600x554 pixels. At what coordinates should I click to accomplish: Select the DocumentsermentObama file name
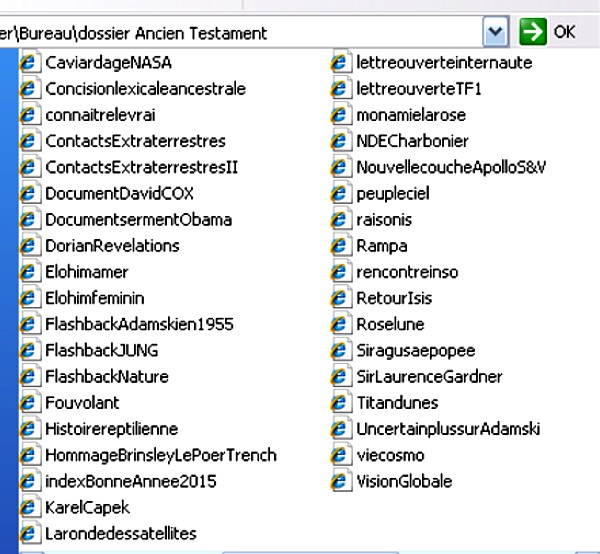138,220
